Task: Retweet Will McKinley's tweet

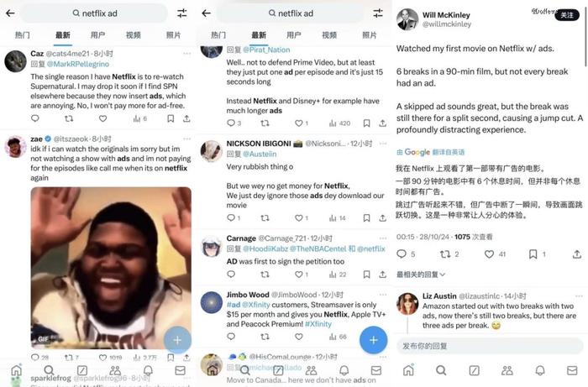Action: 445,254
